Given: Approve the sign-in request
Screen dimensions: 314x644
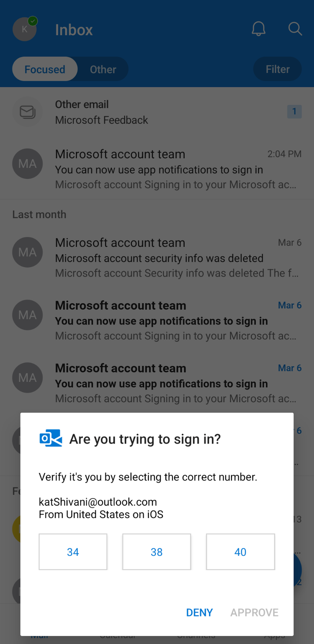Looking at the screenshot, I should point(254,612).
